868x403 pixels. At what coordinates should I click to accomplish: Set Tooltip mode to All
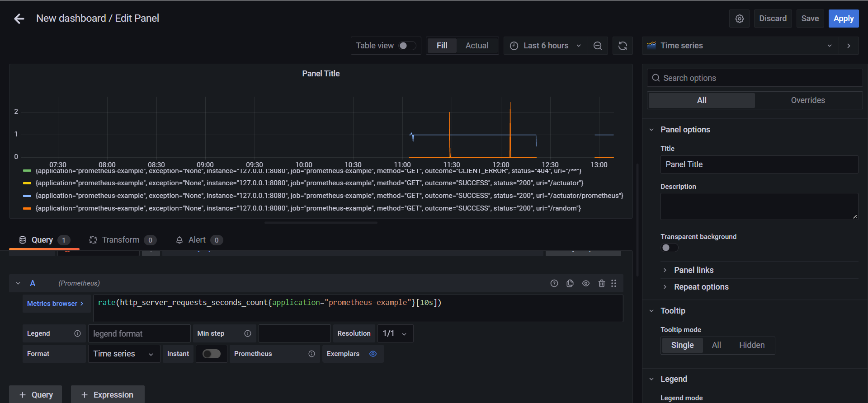coord(716,345)
